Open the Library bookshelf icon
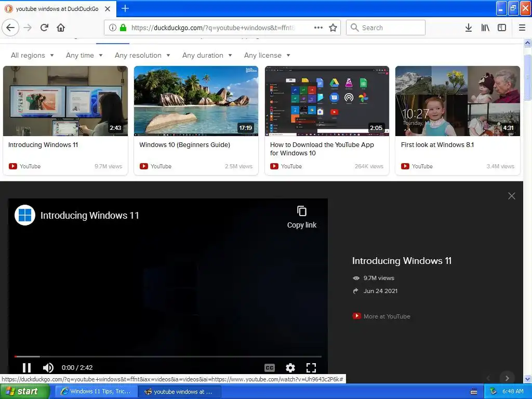 485,28
